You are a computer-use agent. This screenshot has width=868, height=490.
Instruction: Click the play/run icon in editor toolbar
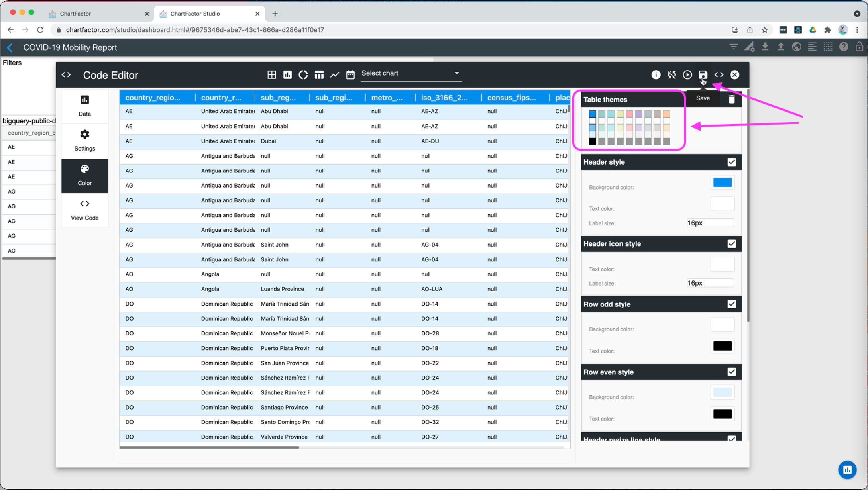pyautogui.click(x=687, y=75)
